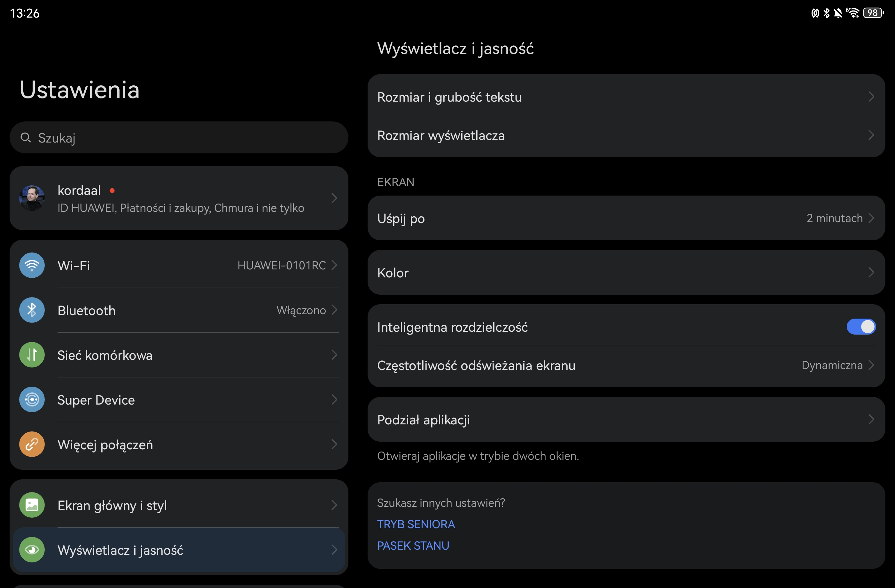Click the Ekran główny i styl icon
895x588 pixels.
coord(32,505)
